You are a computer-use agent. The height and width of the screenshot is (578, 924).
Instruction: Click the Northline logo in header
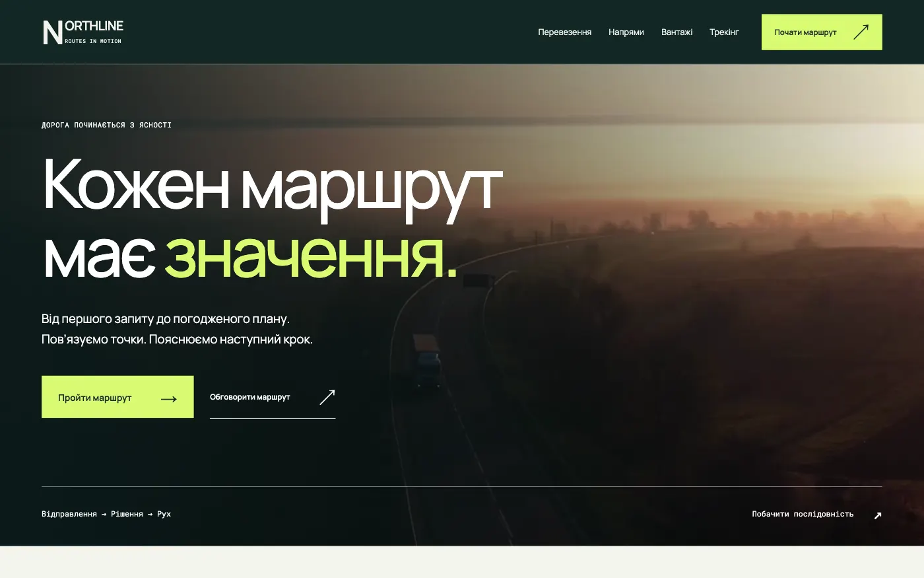coord(83,32)
